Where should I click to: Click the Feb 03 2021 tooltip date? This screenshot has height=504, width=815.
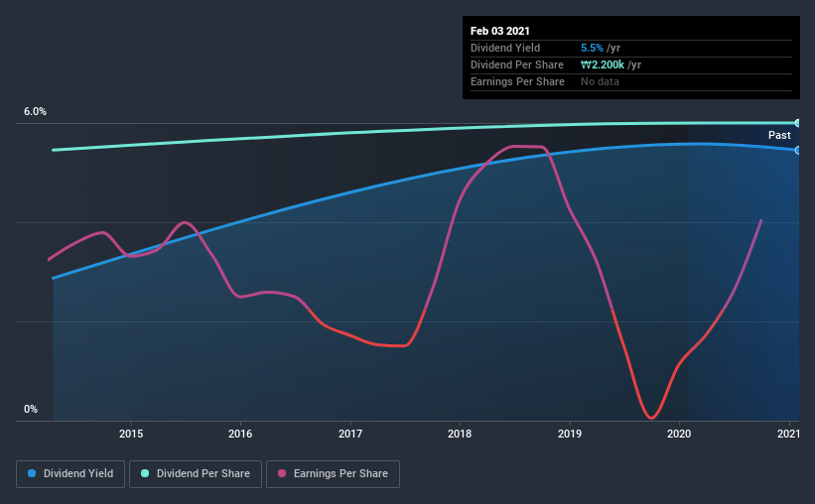tap(500, 31)
